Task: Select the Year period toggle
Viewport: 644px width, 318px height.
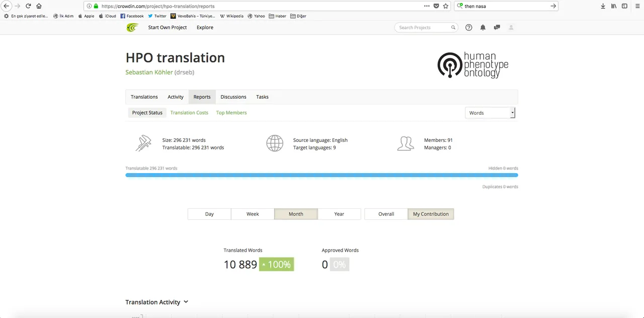Action: pos(339,214)
